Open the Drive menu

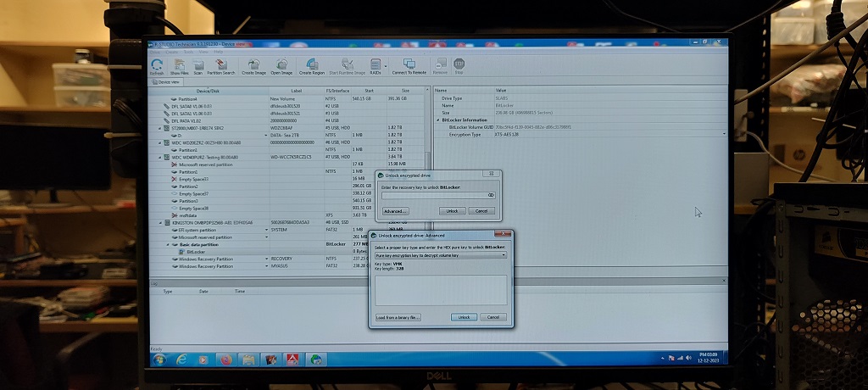[155, 52]
